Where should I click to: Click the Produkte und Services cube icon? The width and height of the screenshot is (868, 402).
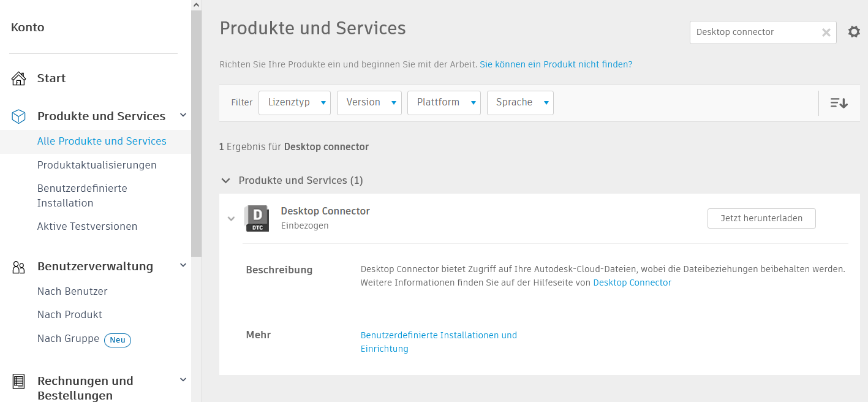tap(19, 116)
